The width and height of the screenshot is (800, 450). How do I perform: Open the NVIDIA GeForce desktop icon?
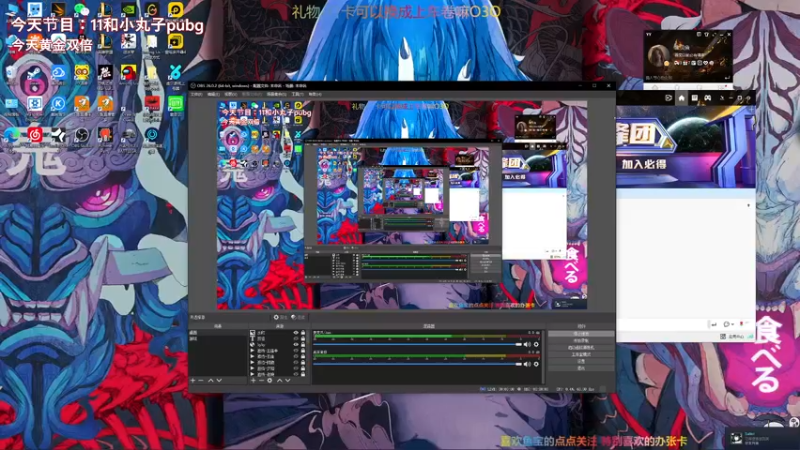tap(129, 9)
